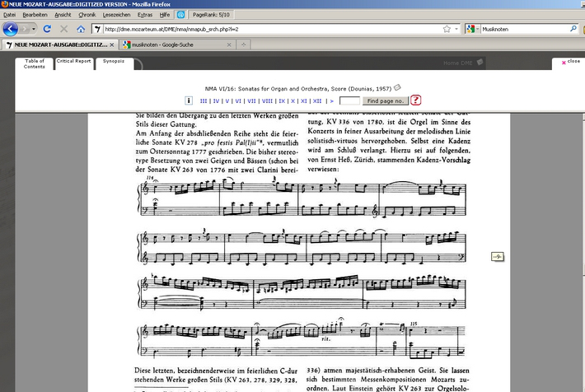This screenshot has width=585, height=392.
Task: Open the Bearbeiten menu
Action: coord(35,15)
